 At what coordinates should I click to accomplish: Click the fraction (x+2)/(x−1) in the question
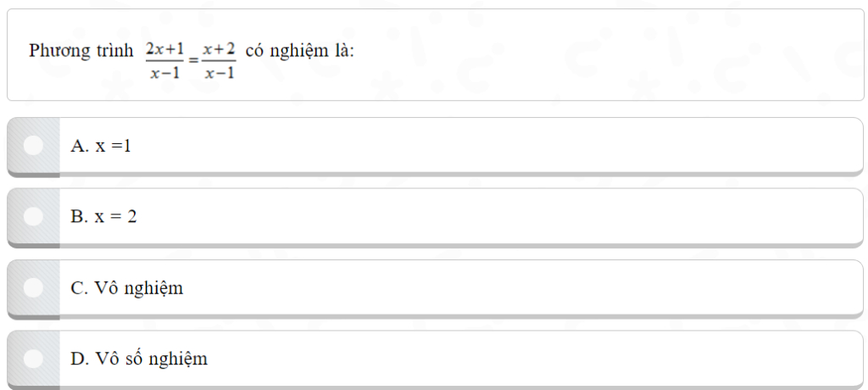click(220, 60)
